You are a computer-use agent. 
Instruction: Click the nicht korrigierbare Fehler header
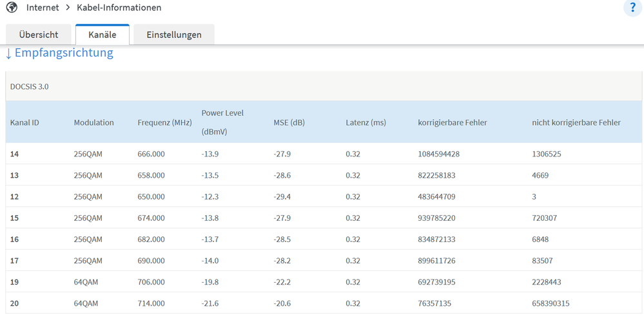(576, 122)
